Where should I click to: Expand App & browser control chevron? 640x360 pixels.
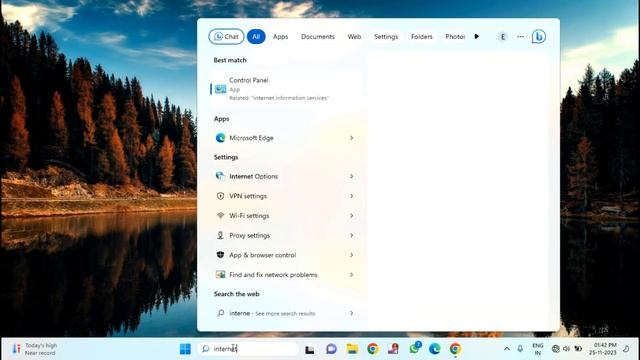(x=351, y=255)
